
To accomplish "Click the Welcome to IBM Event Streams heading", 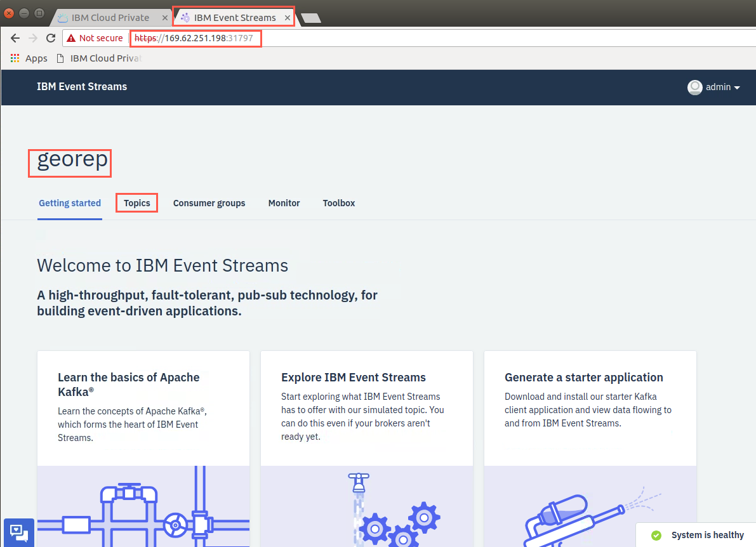I will pyautogui.click(x=162, y=265).
